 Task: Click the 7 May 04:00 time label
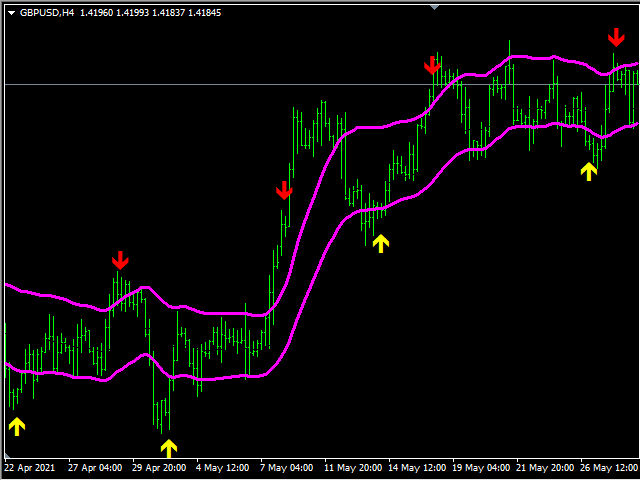pyautogui.click(x=287, y=467)
